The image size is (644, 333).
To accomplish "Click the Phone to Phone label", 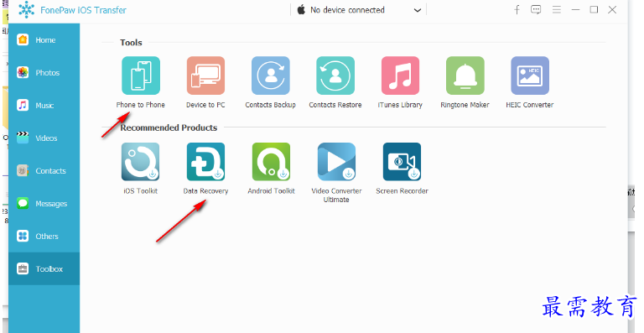I will click(x=141, y=105).
